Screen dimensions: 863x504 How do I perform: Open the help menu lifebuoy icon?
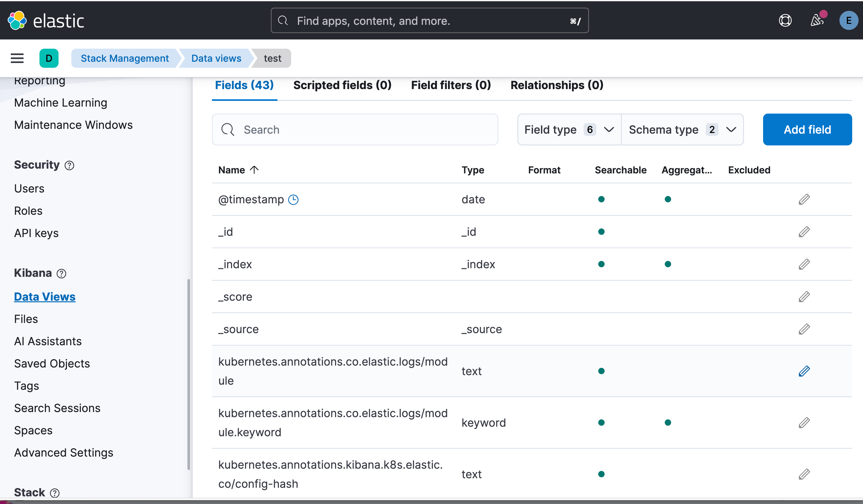coord(785,21)
